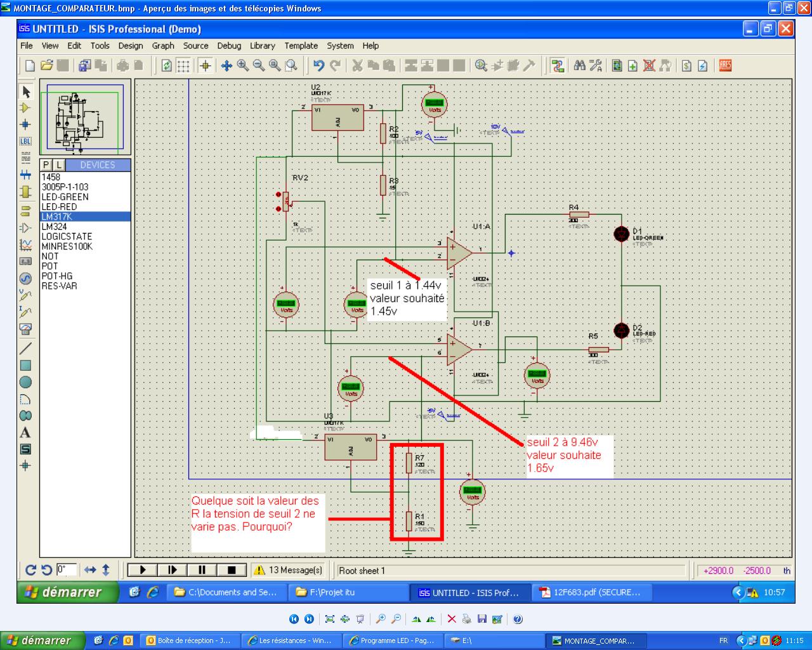Undo the last ISIS change
Screen dimensions: 812x650
(x=318, y=65)
